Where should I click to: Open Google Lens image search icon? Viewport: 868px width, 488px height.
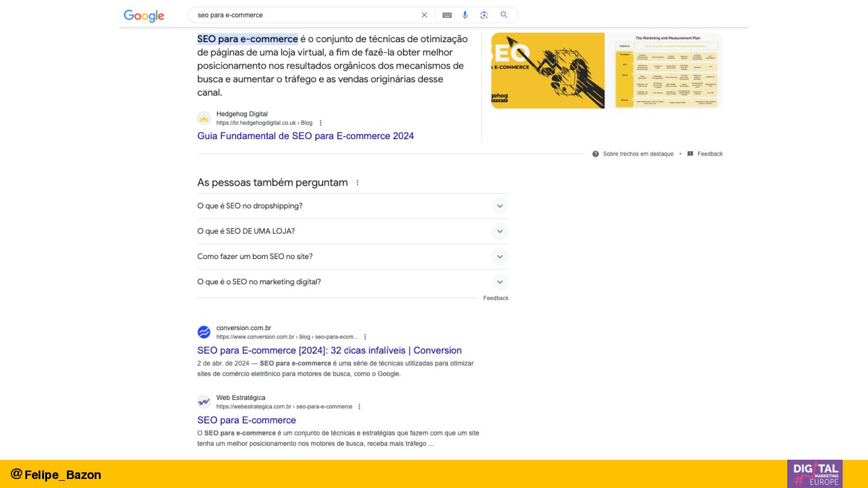coord(484,15)
